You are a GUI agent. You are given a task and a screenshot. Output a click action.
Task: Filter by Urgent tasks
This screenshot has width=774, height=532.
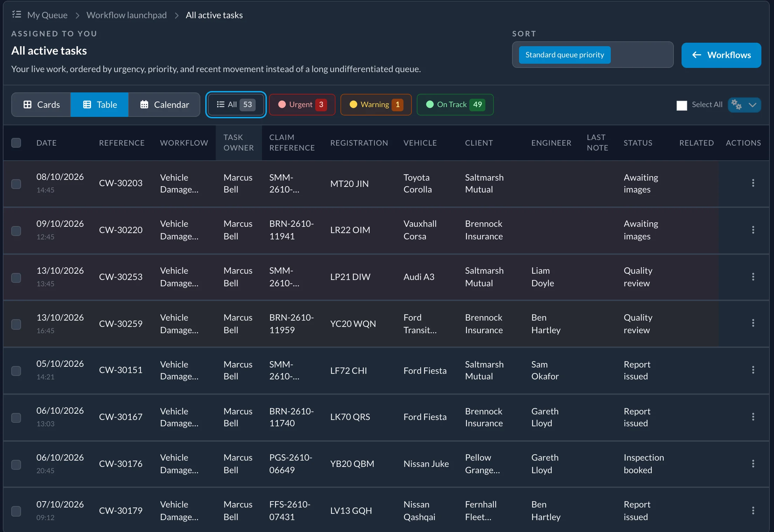click(302, 105)
